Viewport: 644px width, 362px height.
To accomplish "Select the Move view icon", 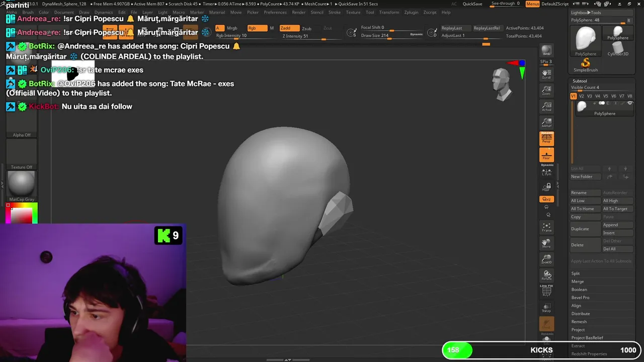I will [546, 243].
